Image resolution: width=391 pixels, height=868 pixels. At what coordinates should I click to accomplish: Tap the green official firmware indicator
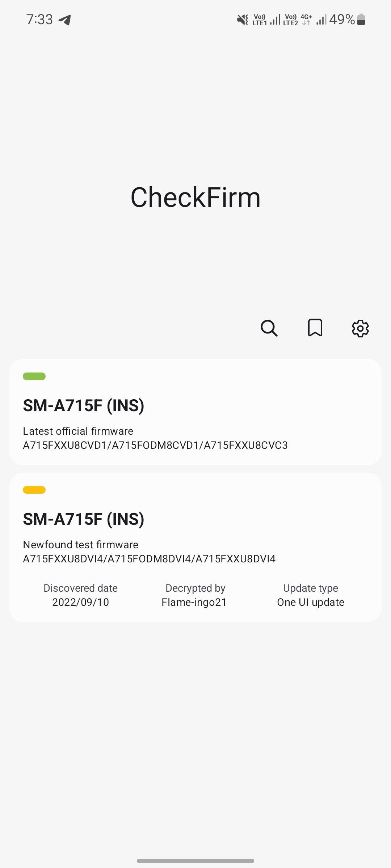tap(34, 376)
